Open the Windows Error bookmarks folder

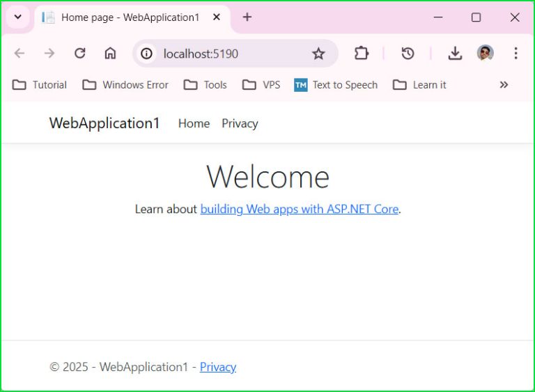[125, 85]
